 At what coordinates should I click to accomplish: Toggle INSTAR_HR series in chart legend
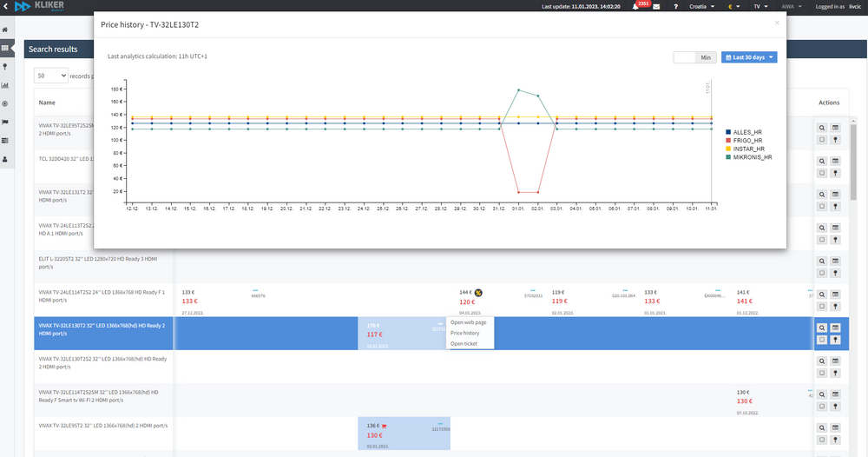tap(745, 149)
